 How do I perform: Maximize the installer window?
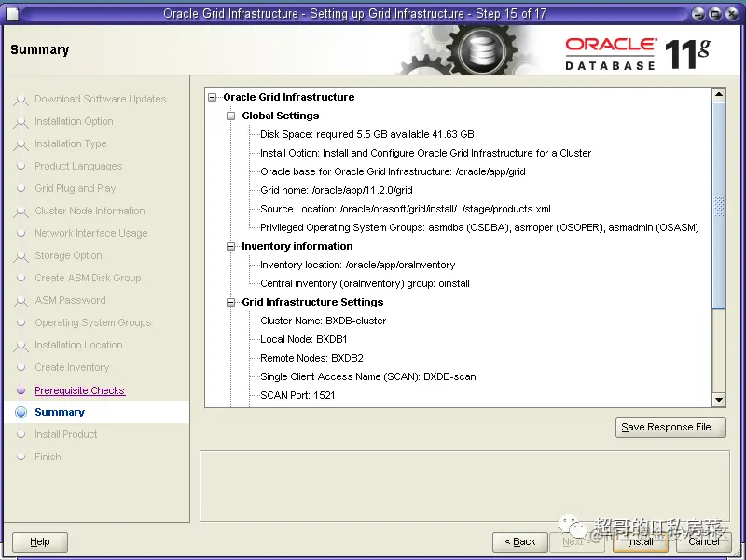point(714,14)
